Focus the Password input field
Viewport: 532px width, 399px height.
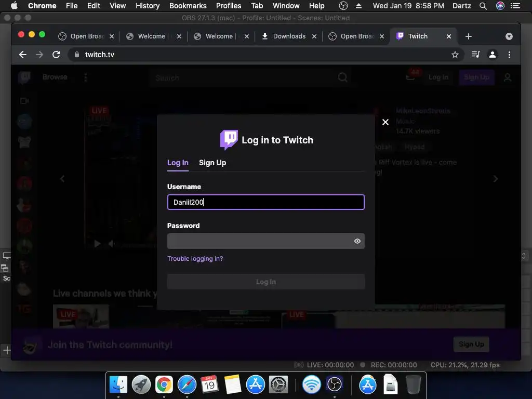265,241
